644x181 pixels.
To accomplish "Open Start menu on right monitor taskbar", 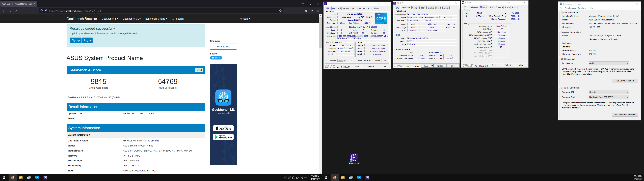I will tap(326, 178).
